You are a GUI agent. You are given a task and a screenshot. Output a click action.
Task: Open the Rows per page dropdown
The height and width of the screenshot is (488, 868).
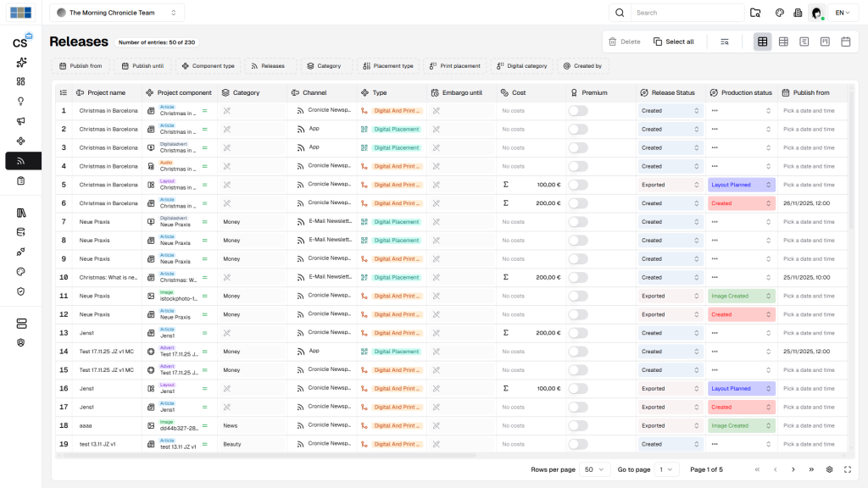(595, 469)
